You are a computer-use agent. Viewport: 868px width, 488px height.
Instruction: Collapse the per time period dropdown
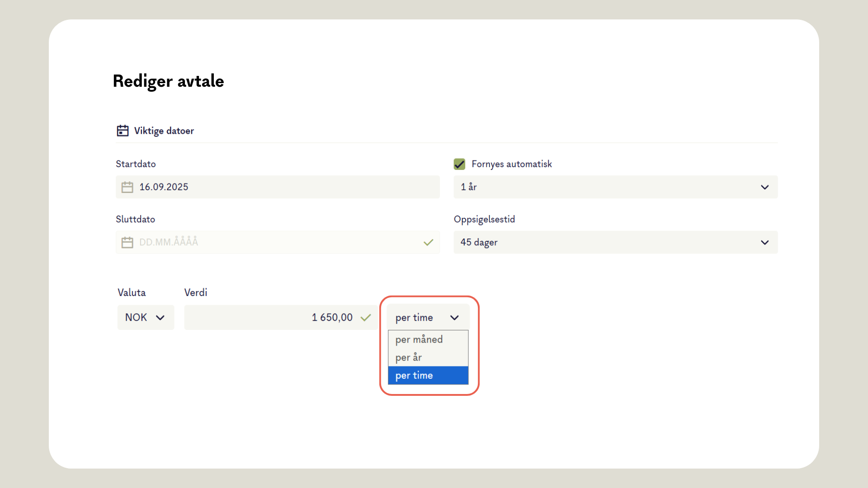click(x=427, y=318)
